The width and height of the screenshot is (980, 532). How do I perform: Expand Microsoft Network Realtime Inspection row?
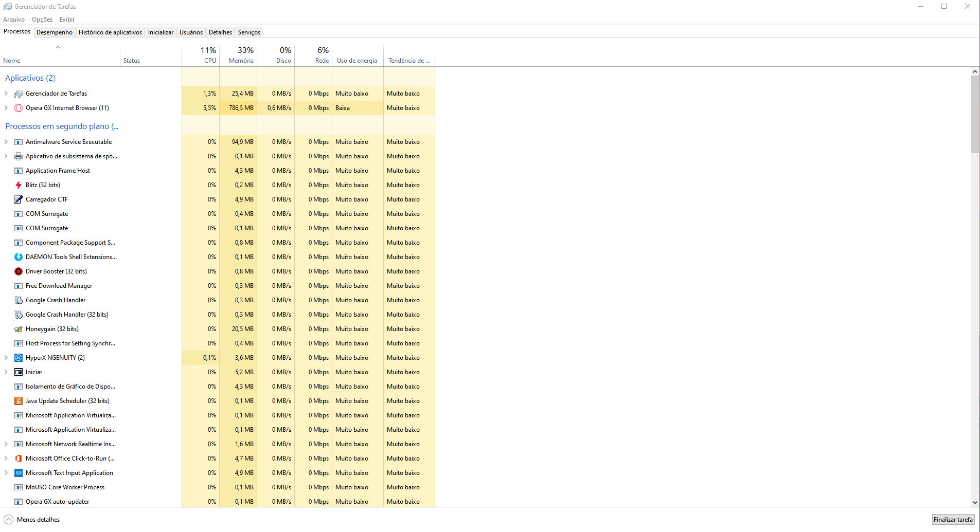click(x=6, y=444)
